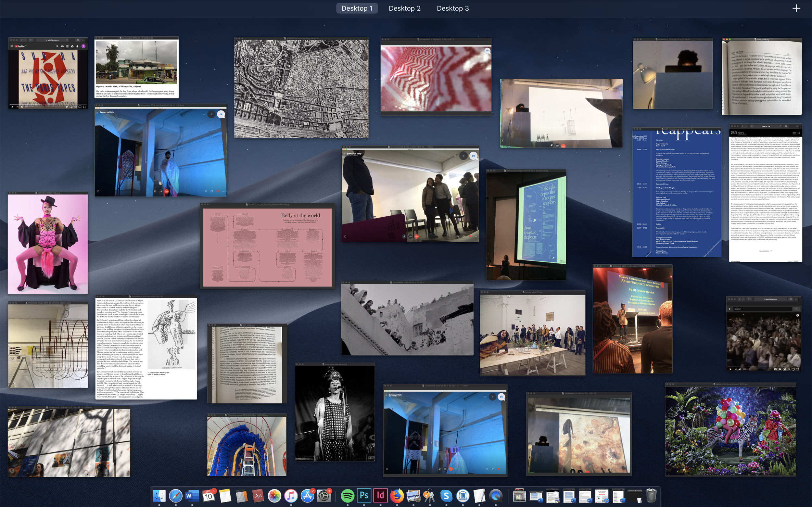Open the Photos app from the dock
The height and width of the screenshot is (507, 812).
pyautogui.click(x=274, y=496)
